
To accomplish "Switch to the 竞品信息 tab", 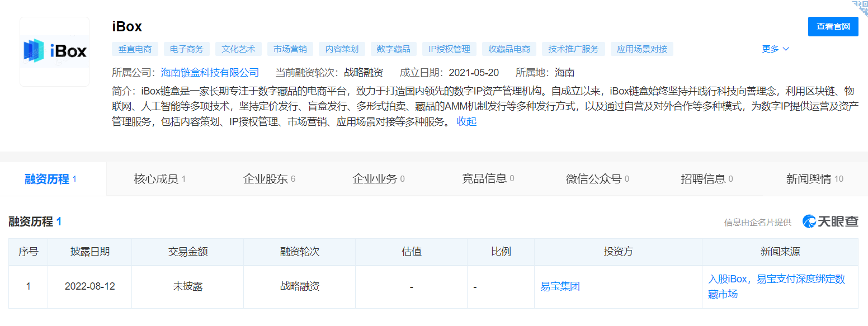I will (x=488, y=179).
